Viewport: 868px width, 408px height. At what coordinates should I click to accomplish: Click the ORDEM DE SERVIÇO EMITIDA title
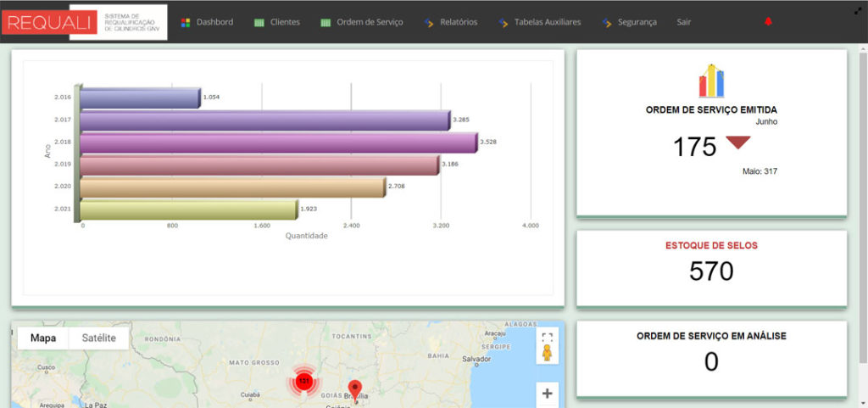click(711, 109)
